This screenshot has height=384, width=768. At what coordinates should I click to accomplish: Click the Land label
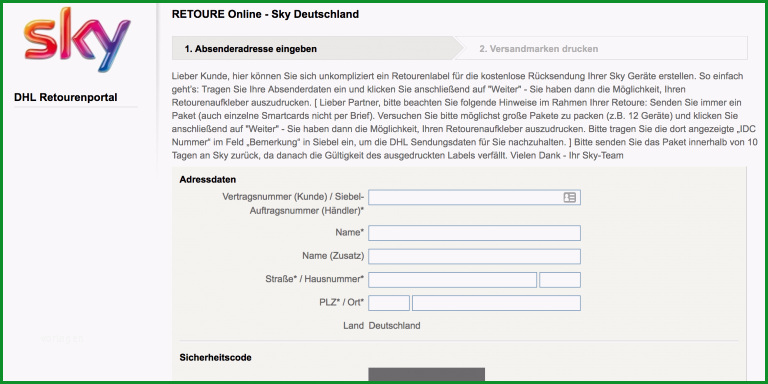coord(355,326)
